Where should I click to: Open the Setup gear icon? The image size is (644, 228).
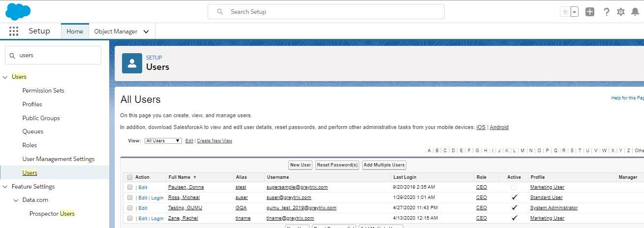pos(621,12)
